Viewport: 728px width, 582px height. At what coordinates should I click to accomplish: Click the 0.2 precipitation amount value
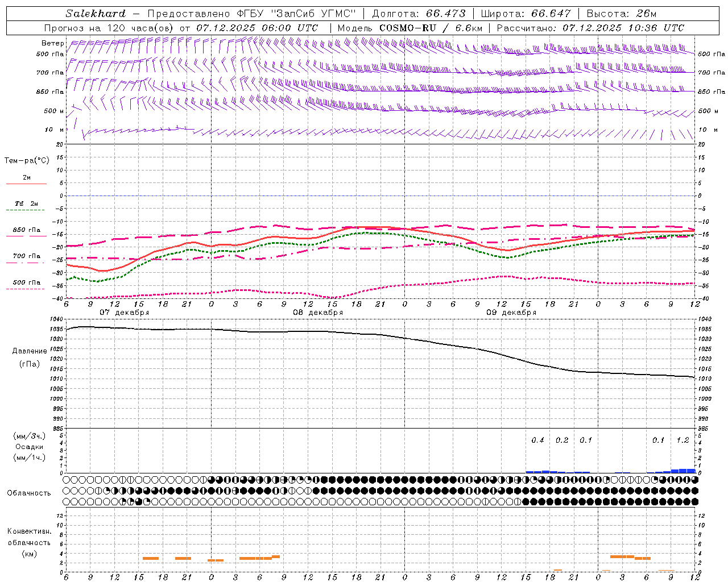(562, 440)
